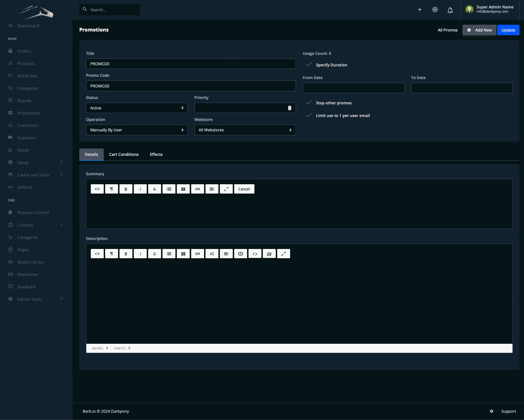Click the bold button in Summary editor
The image size is (524, 420).
[126, 189]
